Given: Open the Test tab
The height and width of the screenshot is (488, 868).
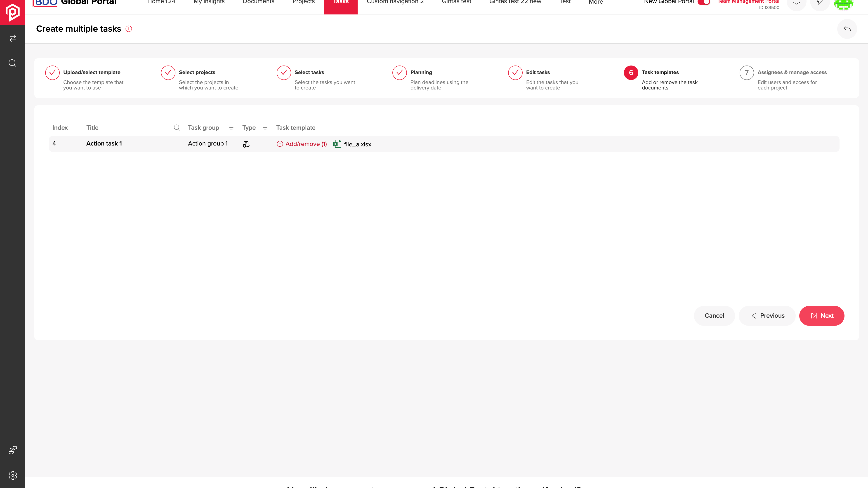Looking at the screenshot, I should point(565,2).
